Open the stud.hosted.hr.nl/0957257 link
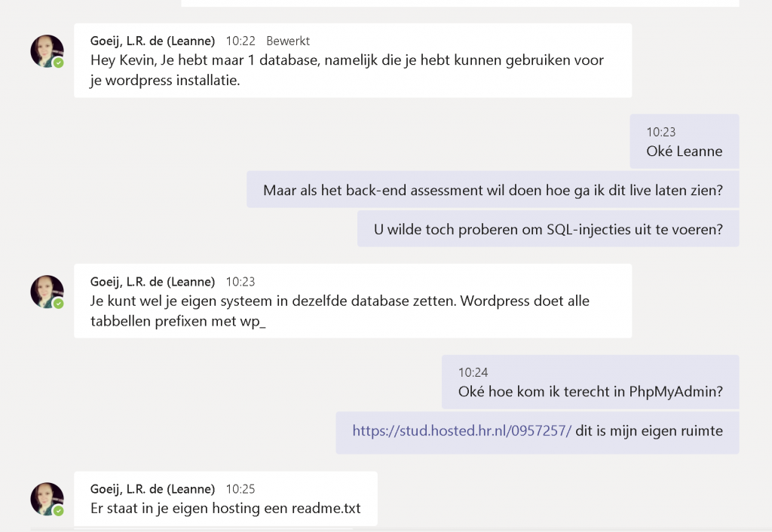The width and height of the screenshot is (772, 532). [462, 430]
